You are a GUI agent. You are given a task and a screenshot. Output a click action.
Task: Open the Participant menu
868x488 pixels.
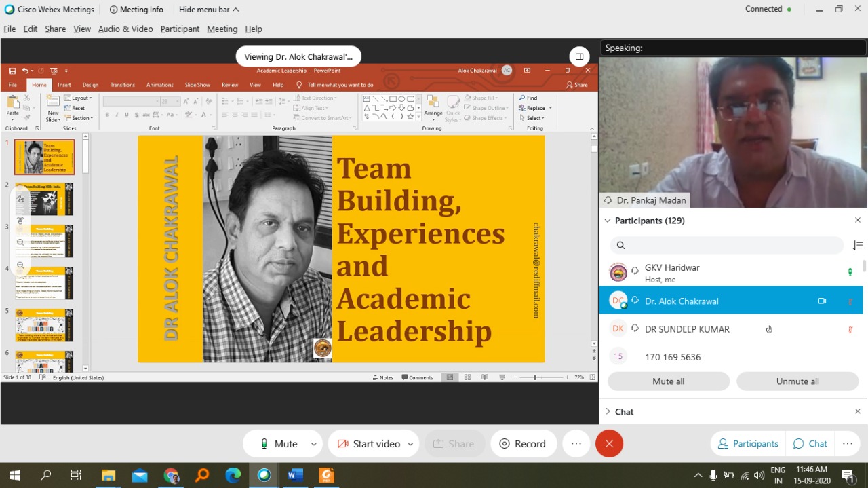click(180, 29)
